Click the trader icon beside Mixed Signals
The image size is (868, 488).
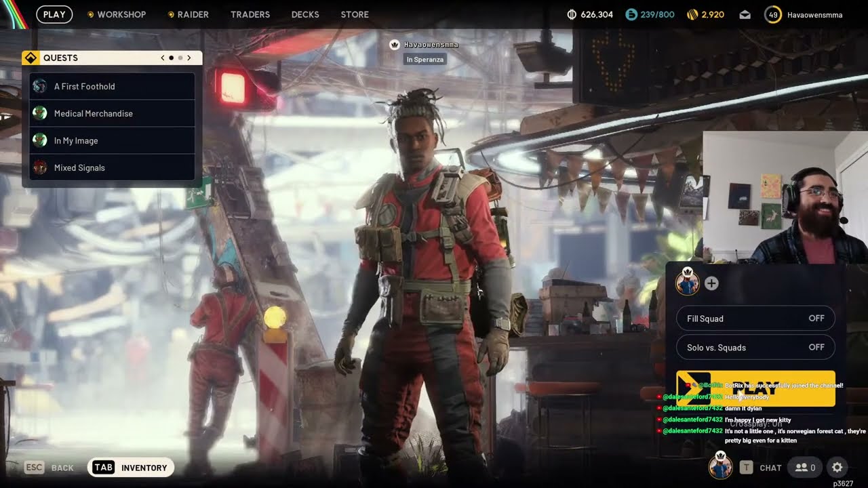pyautogui.click(x=40, y=167)
